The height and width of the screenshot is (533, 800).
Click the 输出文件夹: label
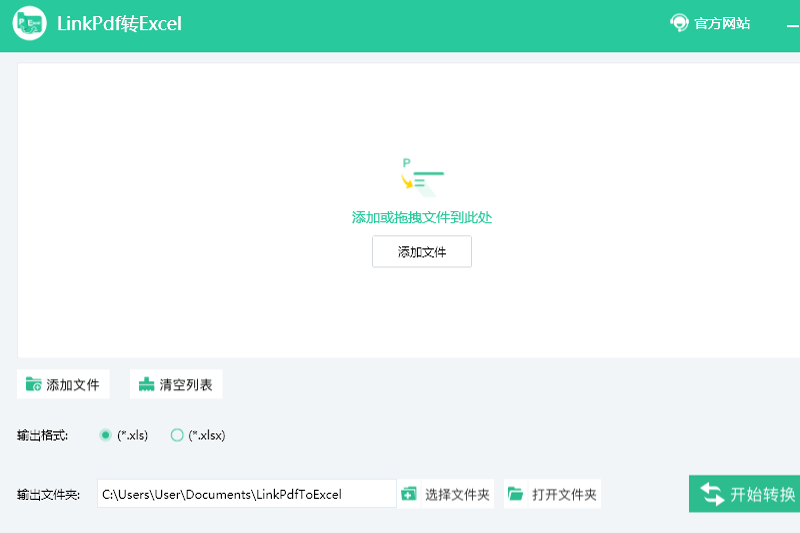pyautogui.click(x=48, y=494)
